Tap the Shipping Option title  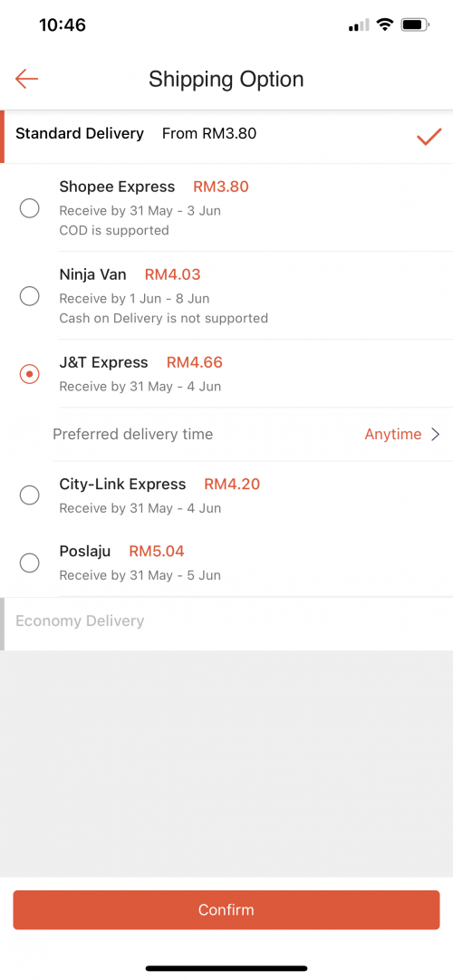pos(226,80)
